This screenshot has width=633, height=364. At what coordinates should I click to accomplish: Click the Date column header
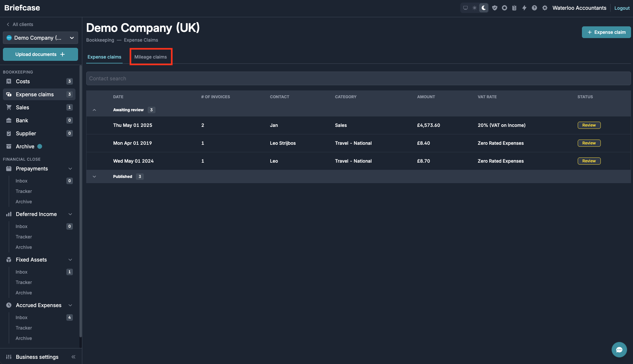pyautogui.click(x=118, y=97)
